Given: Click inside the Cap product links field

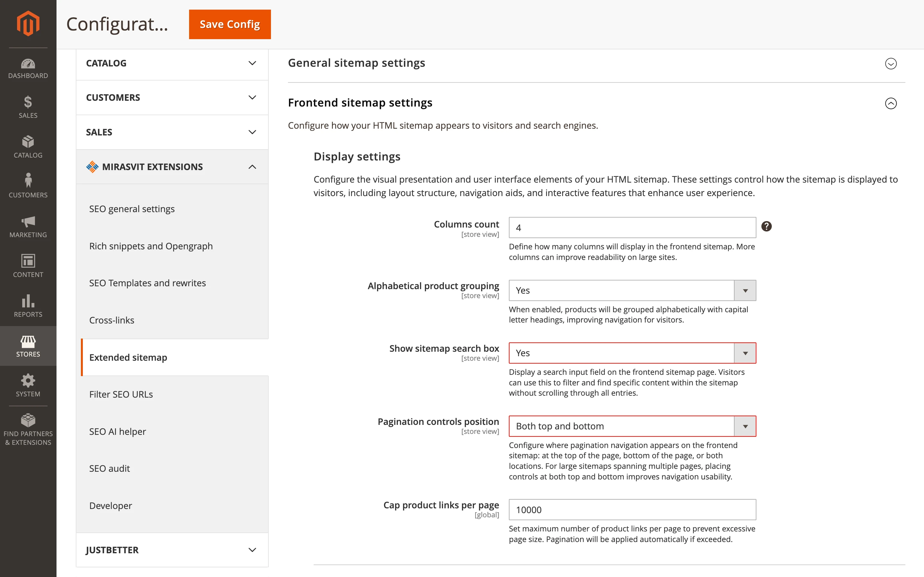Looking at the screenshot, I should click(x=632, y=510).
